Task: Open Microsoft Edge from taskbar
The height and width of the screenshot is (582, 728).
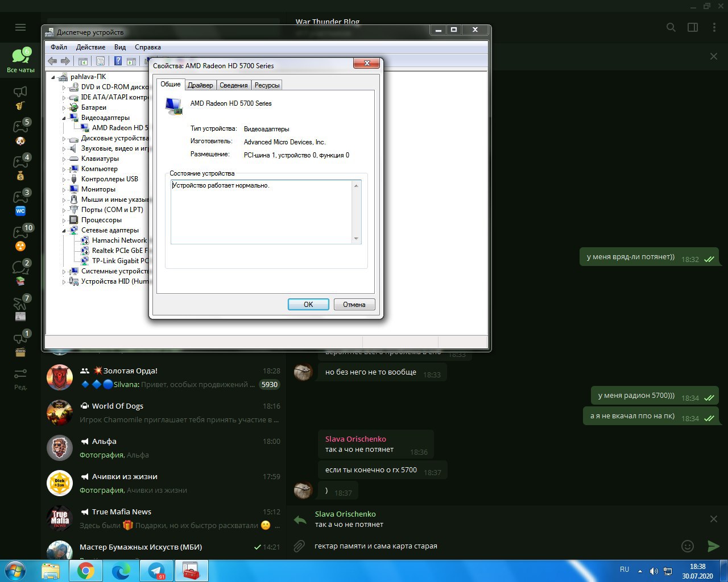Action: coord(121,571)
